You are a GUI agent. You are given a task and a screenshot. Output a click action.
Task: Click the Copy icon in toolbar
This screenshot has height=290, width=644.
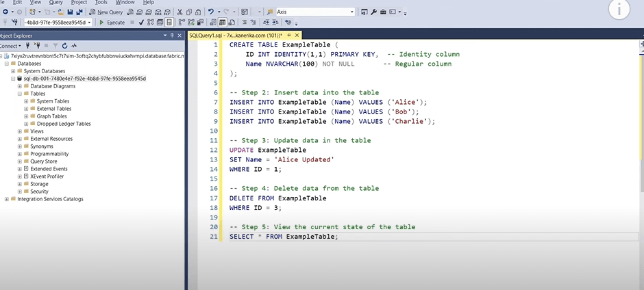pos(189,12)
